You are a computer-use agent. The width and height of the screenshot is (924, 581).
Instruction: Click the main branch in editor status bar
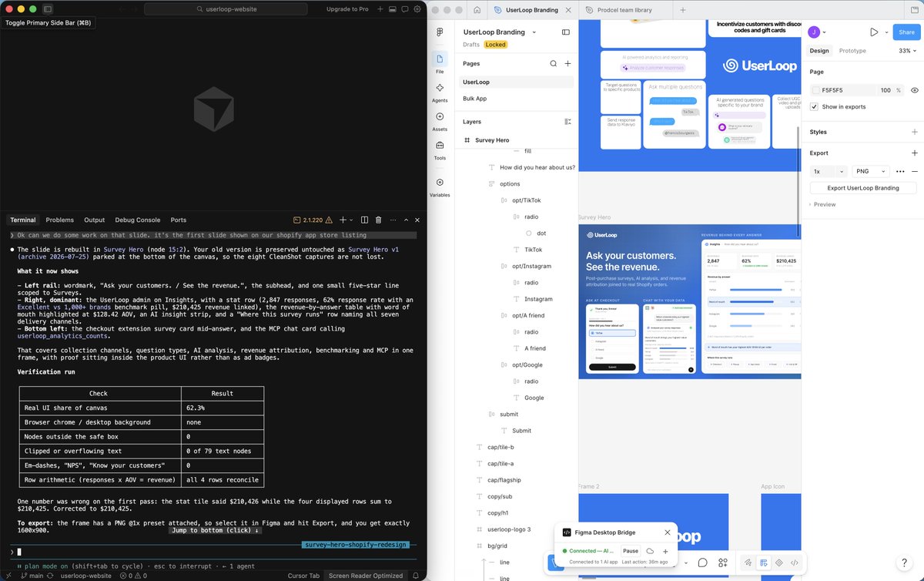click(x=31, y=576)
